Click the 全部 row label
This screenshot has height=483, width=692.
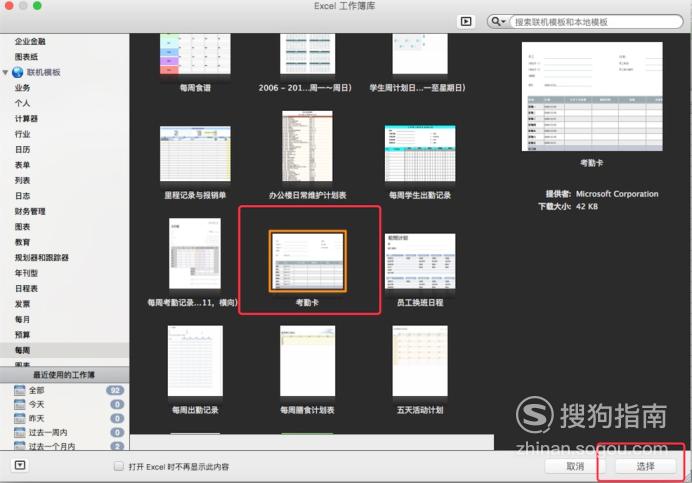pyautogui.click(x=37, y=390)
